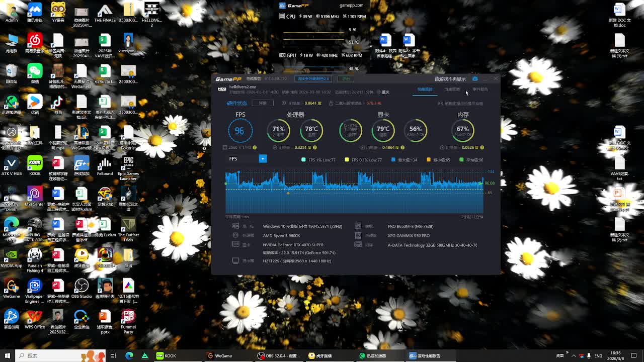
Task: Open the FPS metric dropdown arrow
Action: 262,159
